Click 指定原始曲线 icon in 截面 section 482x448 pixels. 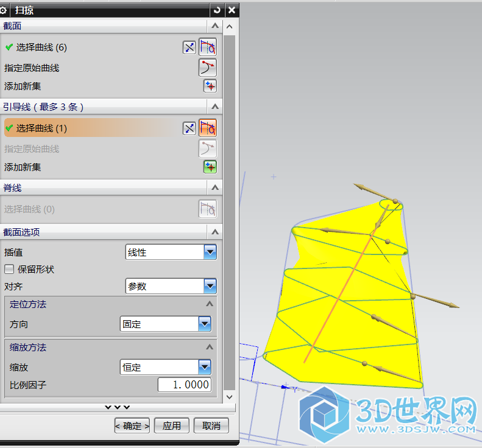(x=208, y=68)
